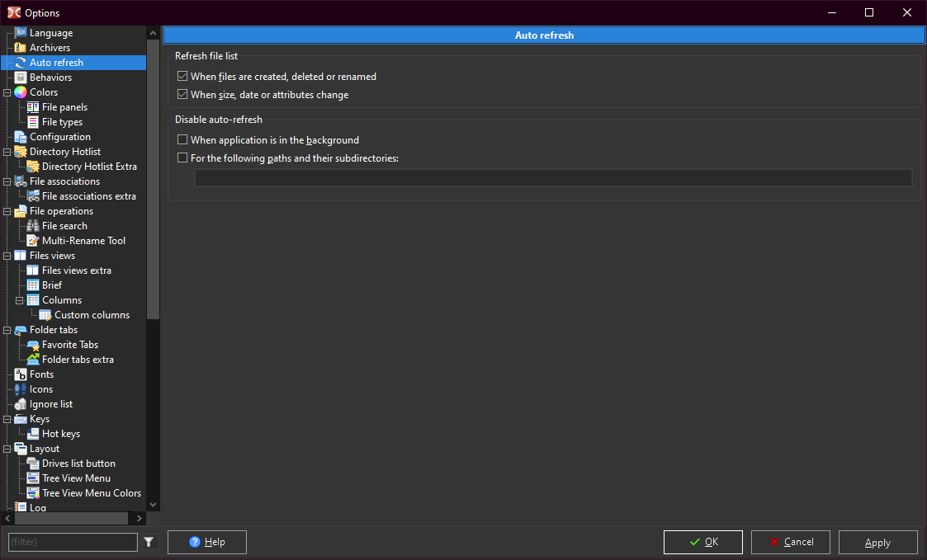The image size is (927, 560).
Task: Click the Fonts icon in sidebar
Action: [21, 374]
